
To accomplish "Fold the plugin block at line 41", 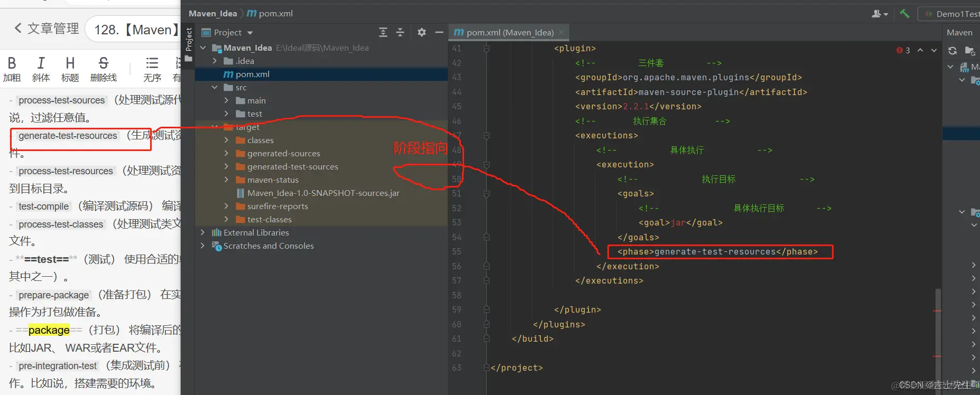I will (x=486, y=49).
